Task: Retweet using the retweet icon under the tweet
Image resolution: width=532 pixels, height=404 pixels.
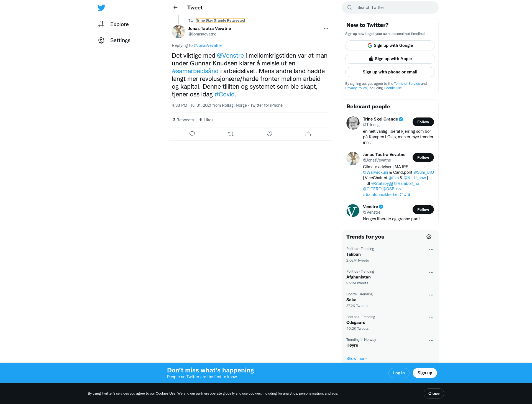Action: (x=231, y=134)
